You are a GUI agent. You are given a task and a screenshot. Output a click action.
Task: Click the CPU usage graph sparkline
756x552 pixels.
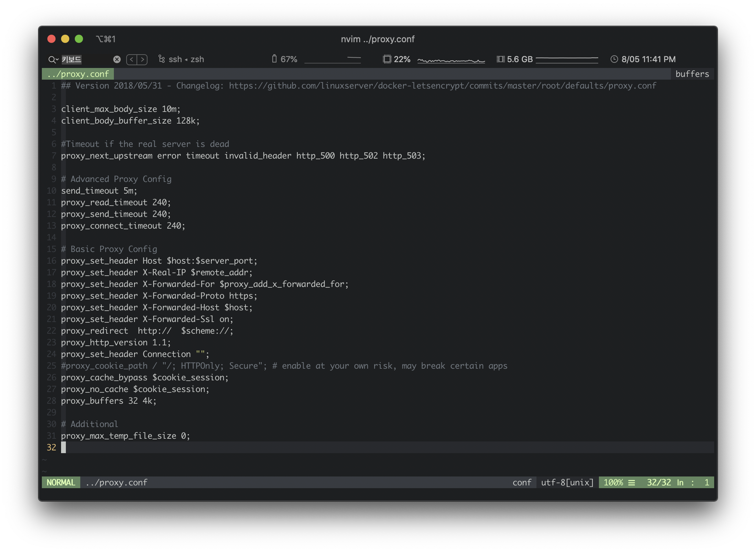pyautogui.click(x=451, y=60)
